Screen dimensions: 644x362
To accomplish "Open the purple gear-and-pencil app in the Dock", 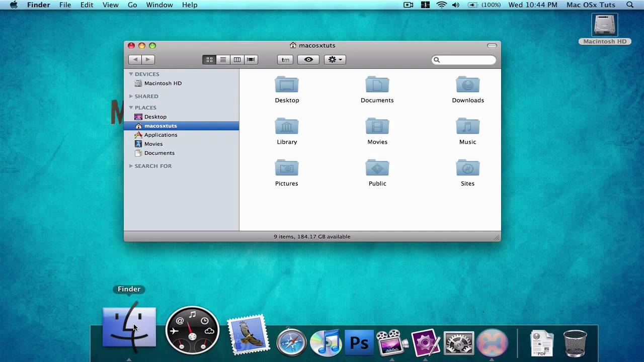I will point(426,343).
